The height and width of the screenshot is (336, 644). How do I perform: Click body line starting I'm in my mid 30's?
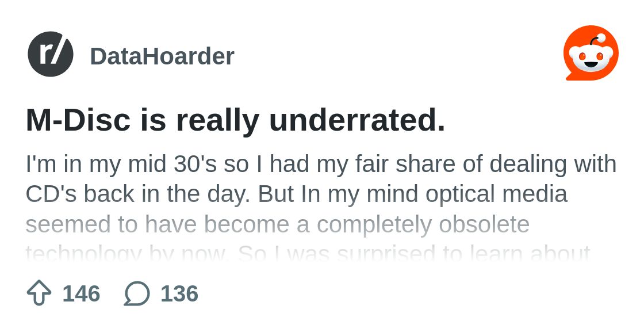tap(321, 165)
